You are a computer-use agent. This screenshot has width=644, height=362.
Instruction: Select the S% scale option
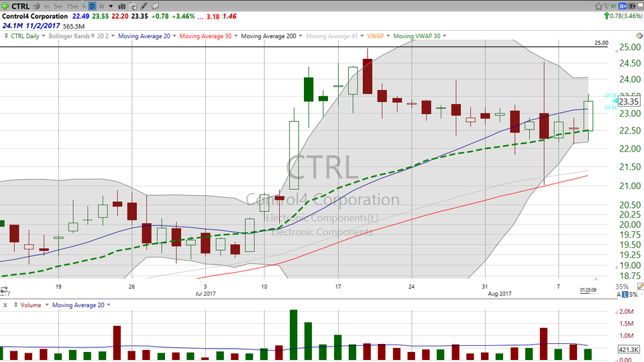pyautogui.click(x=633, y=295)
